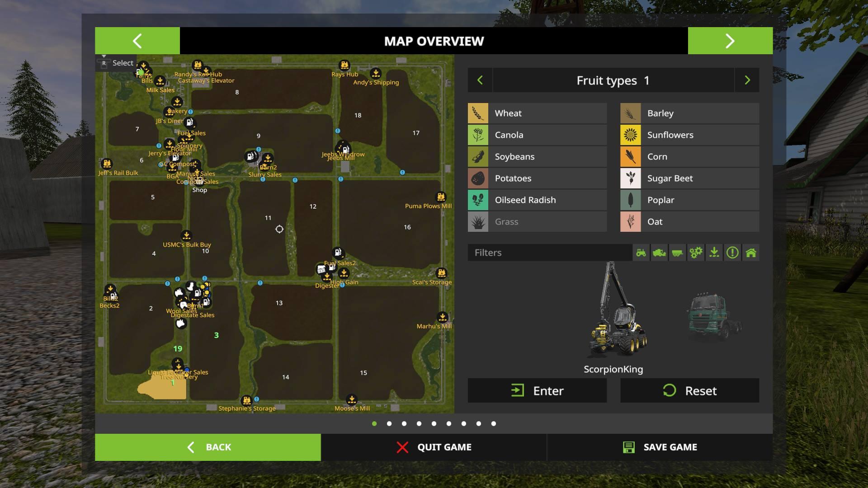The height and width of the screenshot is (488, 868).
Task: Click the Puma Plows Mill map marker
Action: 441,197
